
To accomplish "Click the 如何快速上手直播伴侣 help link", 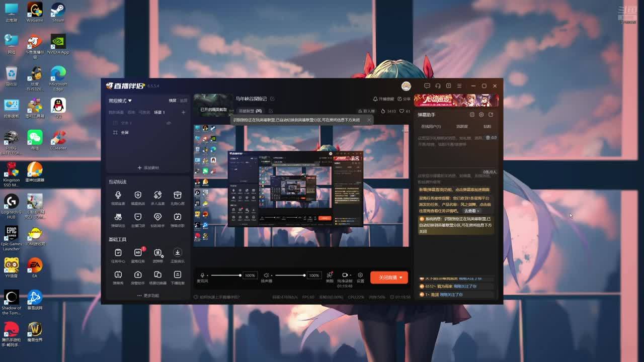I will click(x=217, y=297).
